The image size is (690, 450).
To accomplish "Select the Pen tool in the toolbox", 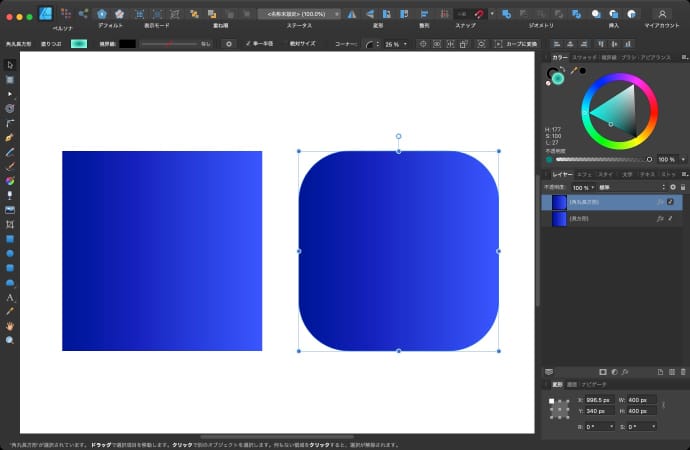I will (10, 136).
